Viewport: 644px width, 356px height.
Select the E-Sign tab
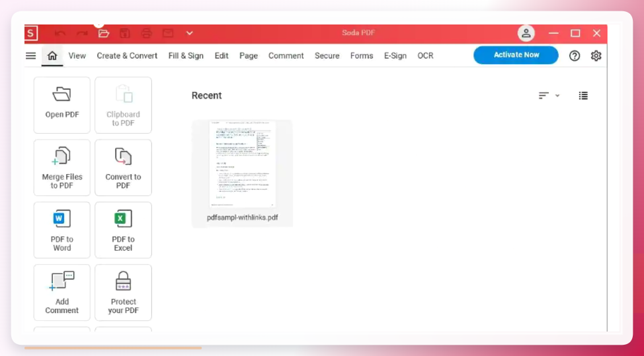click(395, 56)
